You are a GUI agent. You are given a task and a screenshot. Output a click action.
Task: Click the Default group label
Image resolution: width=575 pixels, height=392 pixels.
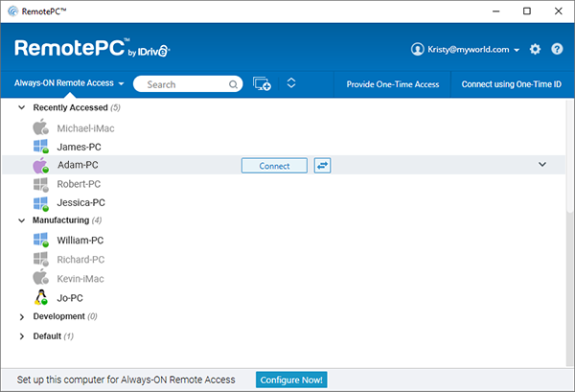[x=47, y=335]
